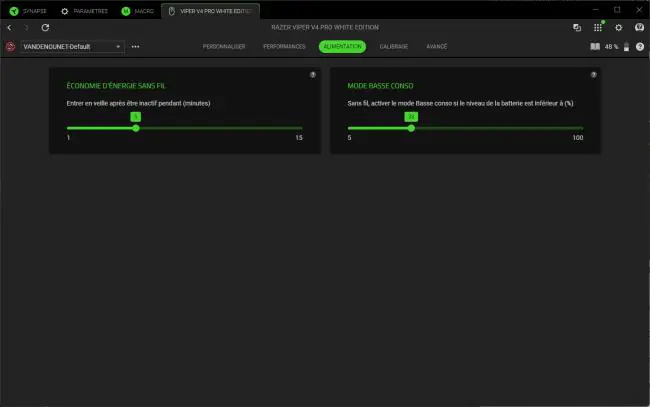Open the modules grid icon
Image resolution: width=650 pixels, height=407 pixels.
tap(598, 28)
